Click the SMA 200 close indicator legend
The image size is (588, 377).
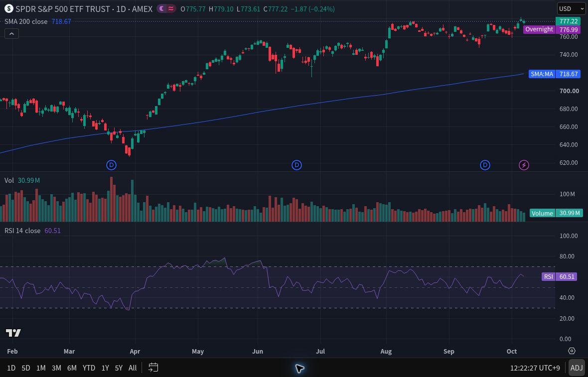[x=26, y=21]
